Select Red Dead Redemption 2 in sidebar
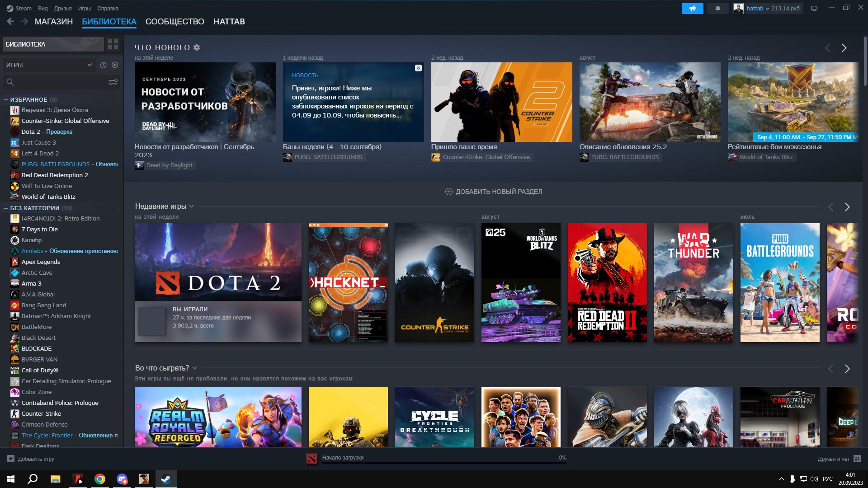The height and width of the screenshot is (488, 868). pyautogui.click(x=55, y=175)
